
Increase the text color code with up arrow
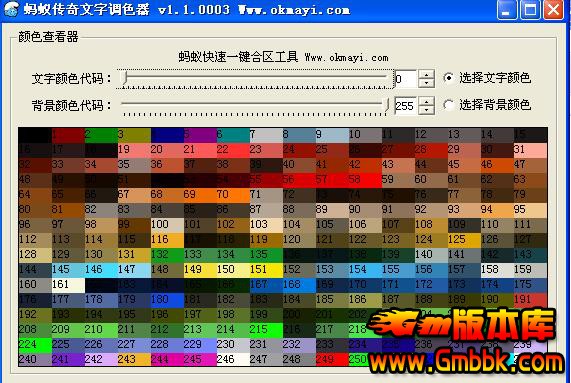click(x=426, y=74)
